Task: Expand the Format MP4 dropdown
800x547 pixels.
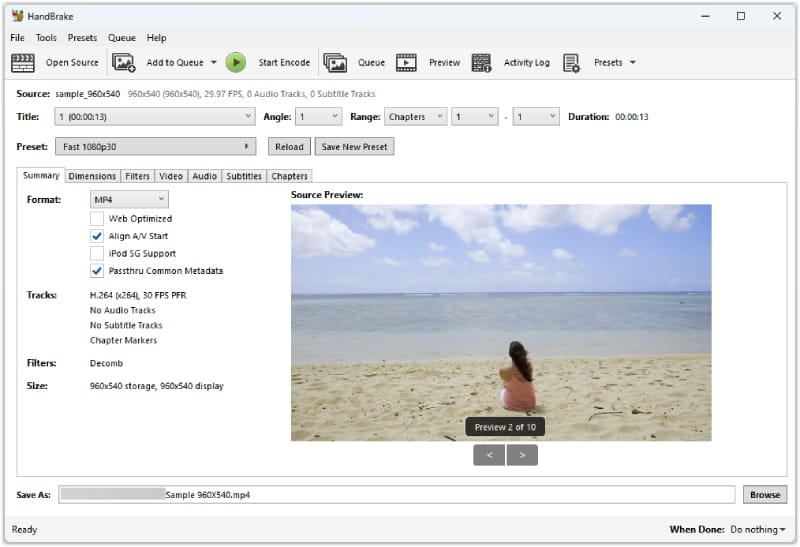Action: 129,200
